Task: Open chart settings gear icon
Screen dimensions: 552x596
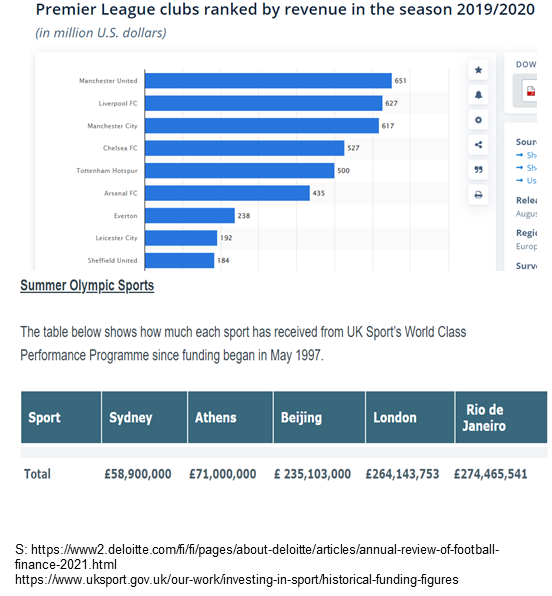Action: click(x=478, y=120)
